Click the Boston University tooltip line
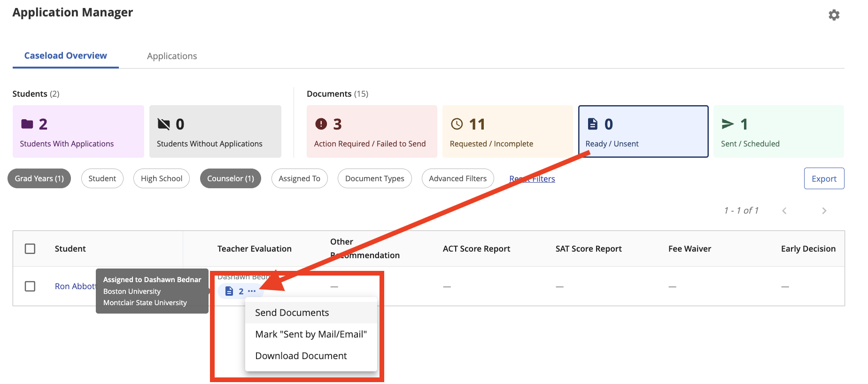Screen dimensions: 868x384 tap(132, 292)
